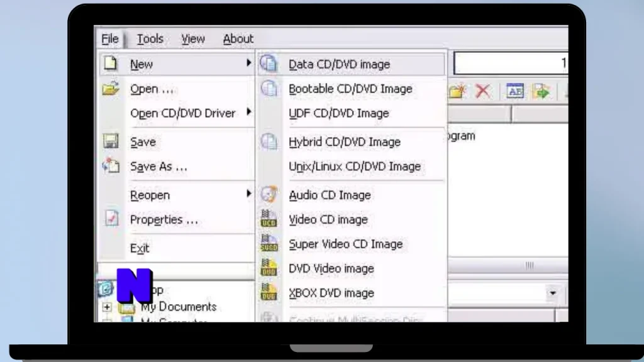Select New in the File menu
Viewport: 644px width, 362px height.
(x=177, y=64)
